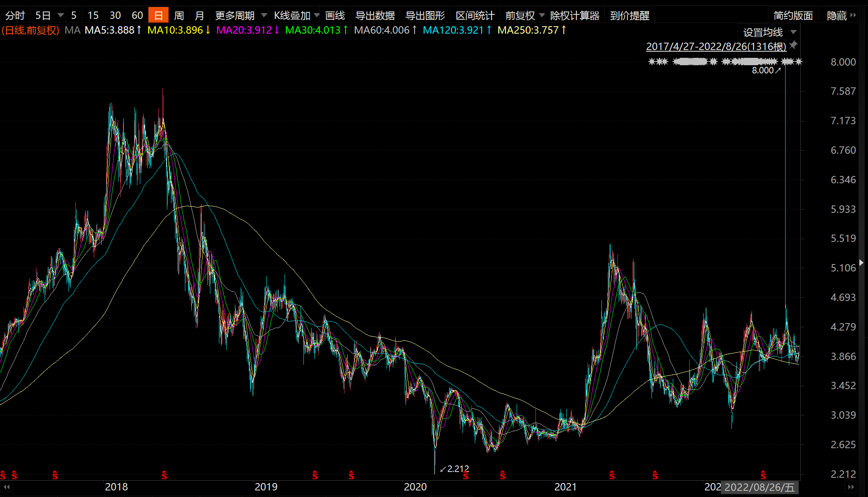
Task: Switch to 60-minute period
Action: coord(137,16)
